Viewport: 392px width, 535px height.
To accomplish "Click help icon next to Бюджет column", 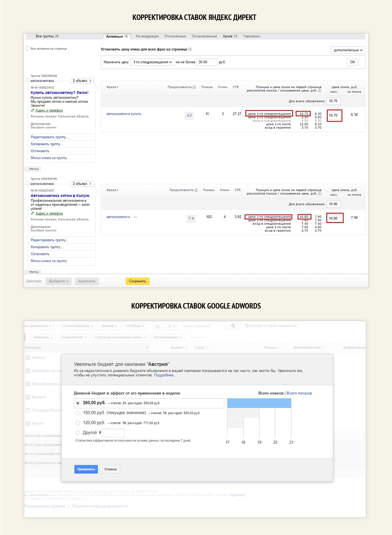I will [186, 347].
